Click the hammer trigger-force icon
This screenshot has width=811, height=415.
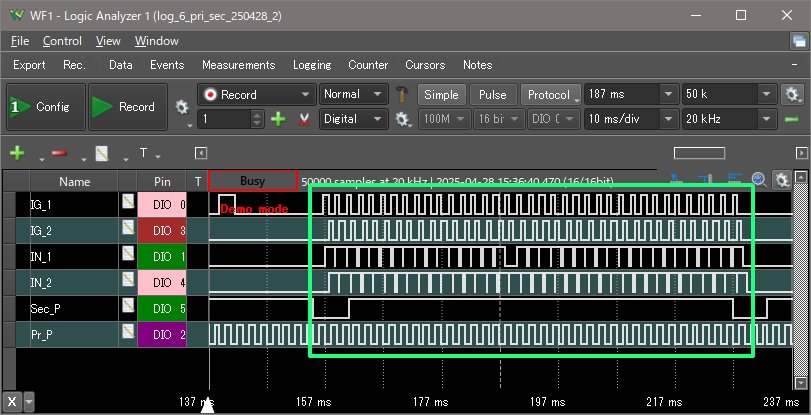pos(402,95)
